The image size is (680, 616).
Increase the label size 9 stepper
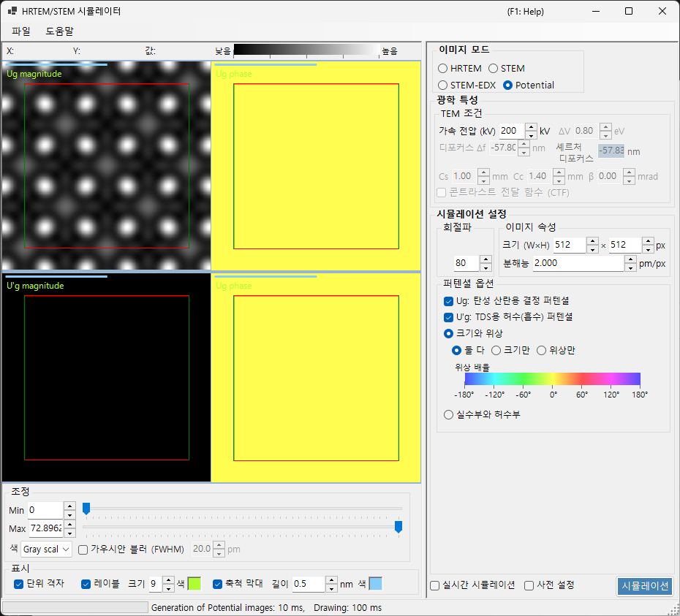(168, 580)
